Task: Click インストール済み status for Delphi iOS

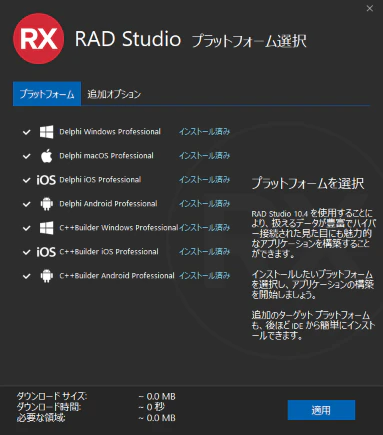Action: point(204,180)
